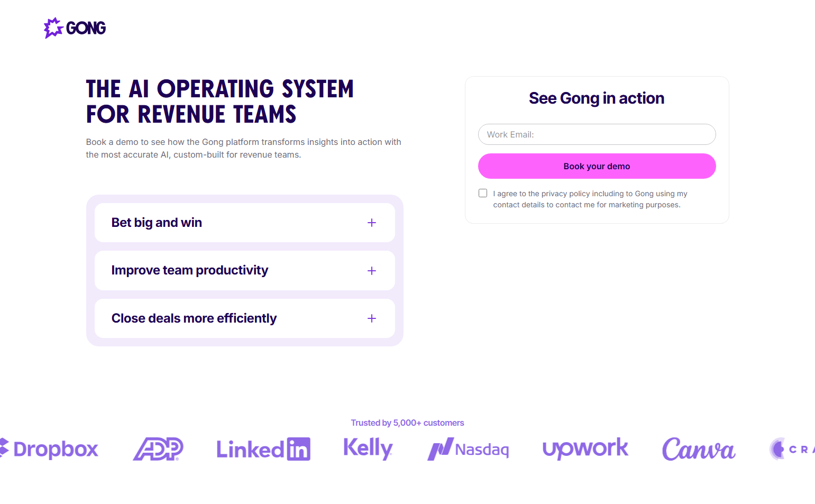Check the privacy policy agreement checkbox

483,193
